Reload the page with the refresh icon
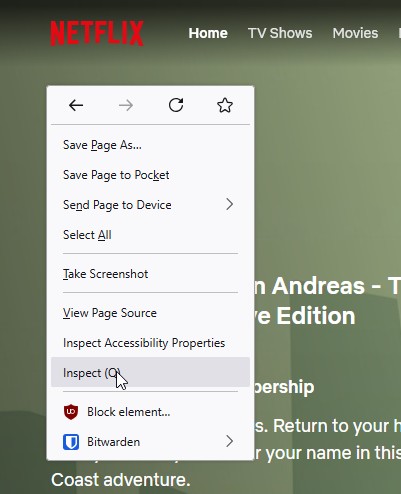The height and width of the screenshot is (494, 401). tap(176, 105)
